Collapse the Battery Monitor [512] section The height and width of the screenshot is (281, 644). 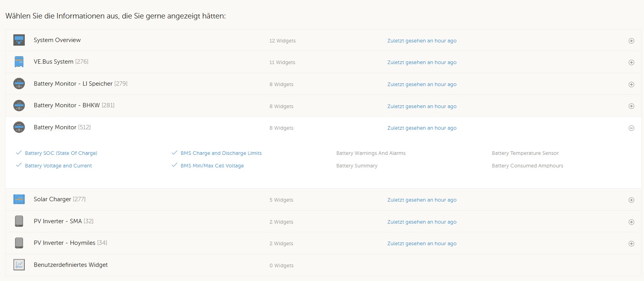(x=631, y=128)
